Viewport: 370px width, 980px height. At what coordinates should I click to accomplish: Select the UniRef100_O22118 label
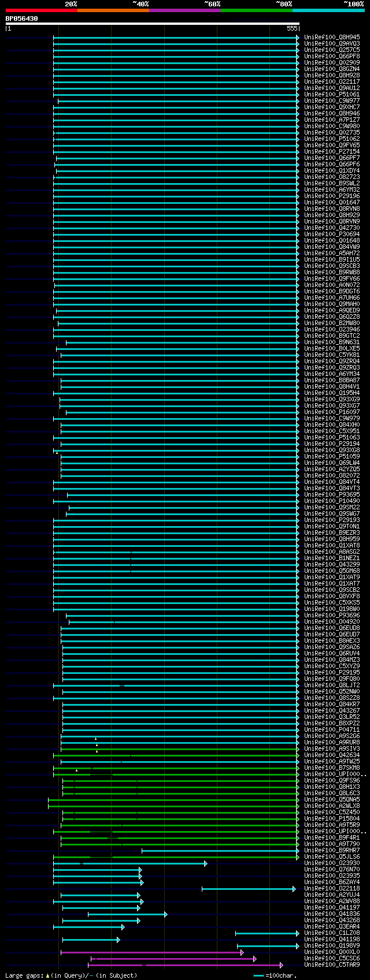click(x=332, y=889)
